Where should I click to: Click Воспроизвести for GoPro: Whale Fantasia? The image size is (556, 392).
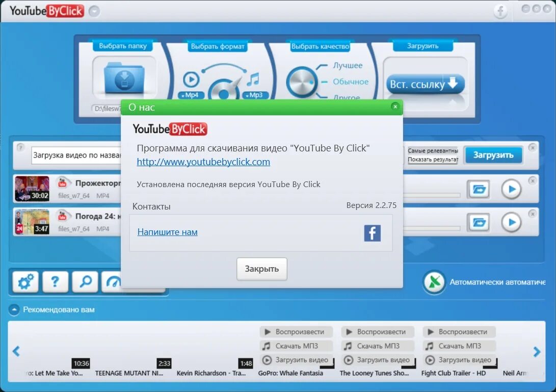[296, 332]
